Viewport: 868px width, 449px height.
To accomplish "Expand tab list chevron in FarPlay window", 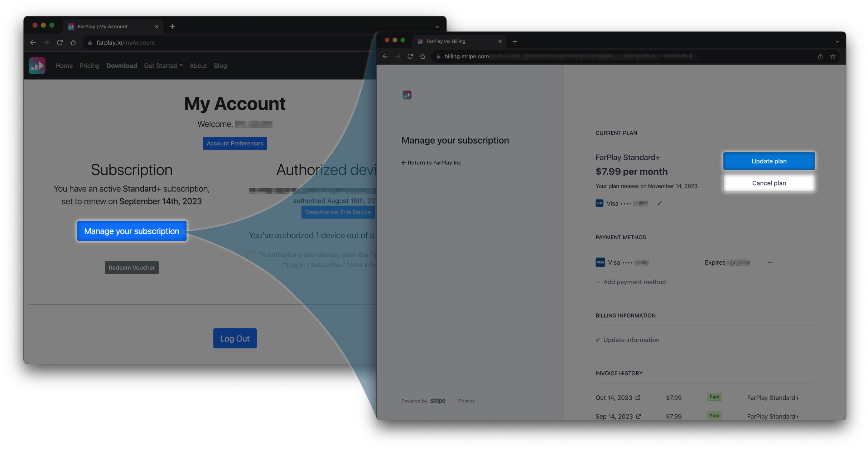I will pyautogui.click(x=437, y=26).
